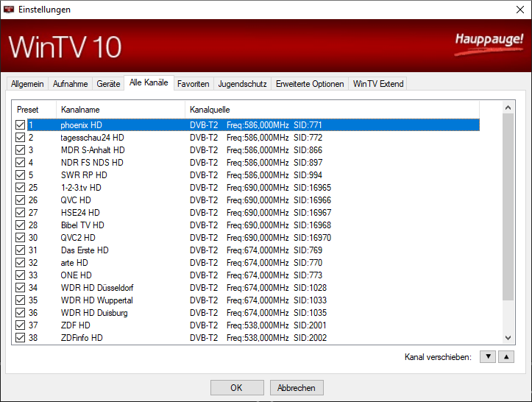This screenshot has height=402, width=532.
Task: Uncheck the phoenix HD channel checkbox
Action: tap(20, 125)
